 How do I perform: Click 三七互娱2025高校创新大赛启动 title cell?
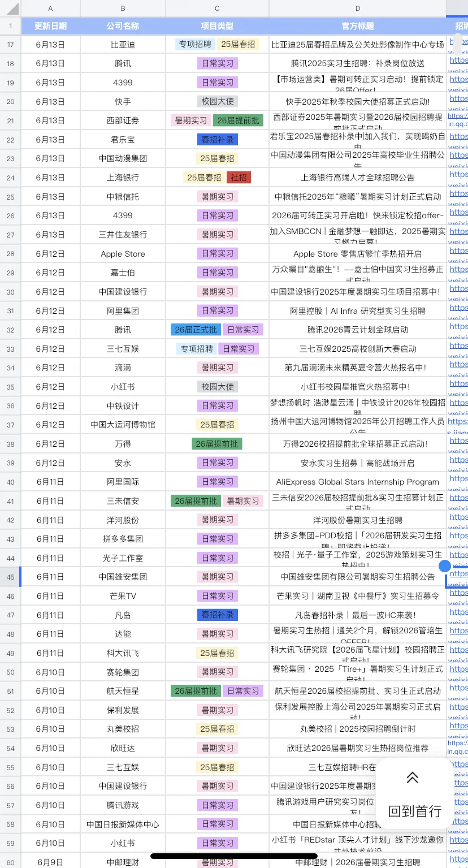click(358, 349)
